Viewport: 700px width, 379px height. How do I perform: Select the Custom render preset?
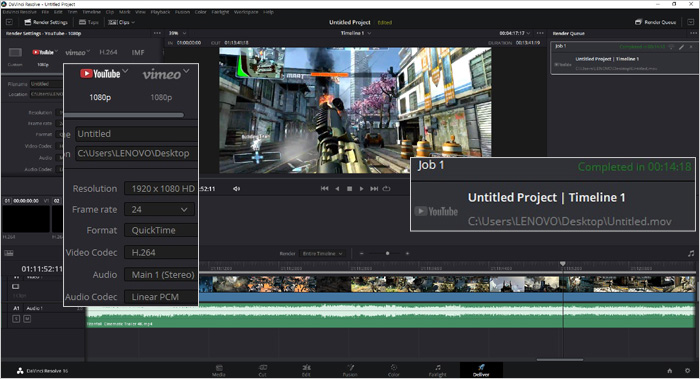15,56
